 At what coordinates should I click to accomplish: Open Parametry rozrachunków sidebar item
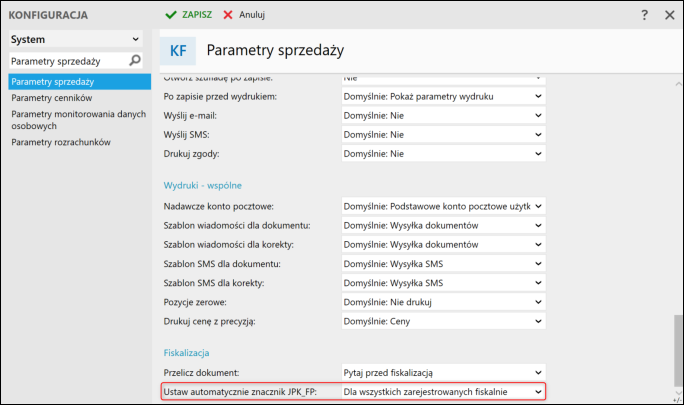click(x=60, y=142)
